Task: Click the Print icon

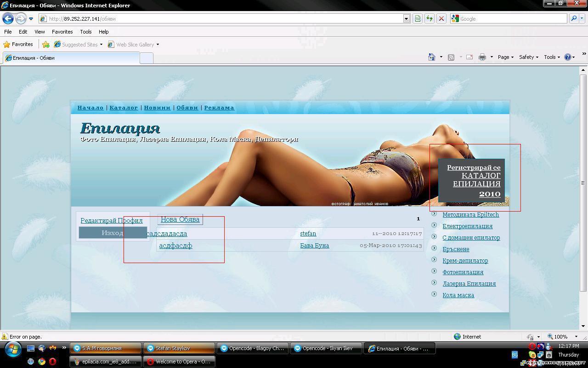Action: click(x=482, y=57)
